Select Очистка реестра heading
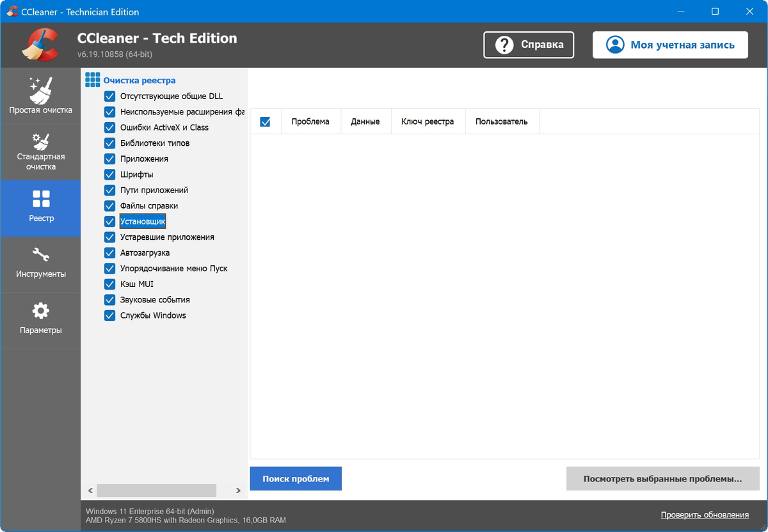The image size is (768, 532). pos(140,81)
